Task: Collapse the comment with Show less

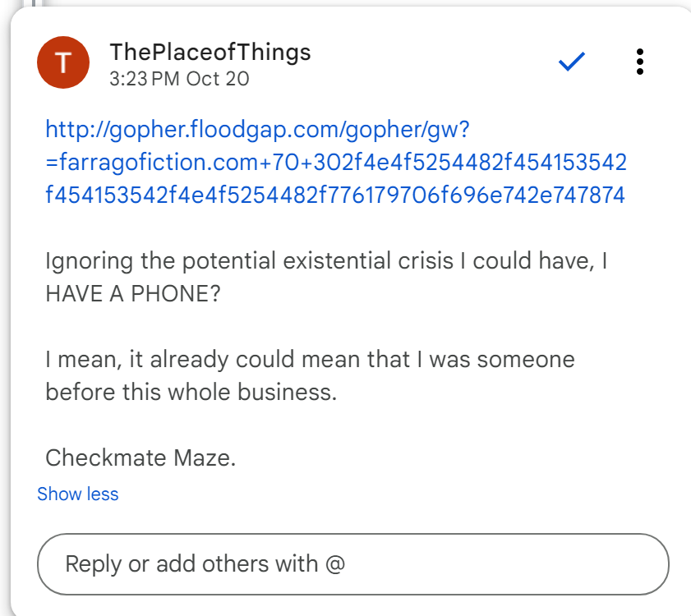Action: pos(78,494)
